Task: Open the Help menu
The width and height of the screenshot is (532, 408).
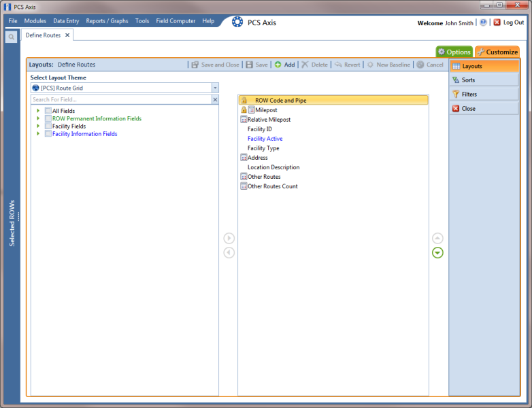Action: [x=208, y=20]
